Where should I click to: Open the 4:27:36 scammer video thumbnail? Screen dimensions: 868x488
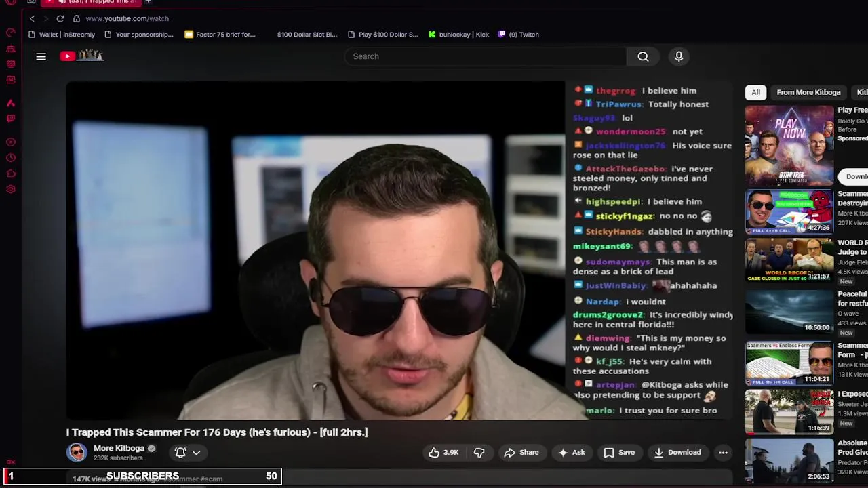tap(789, 211)
